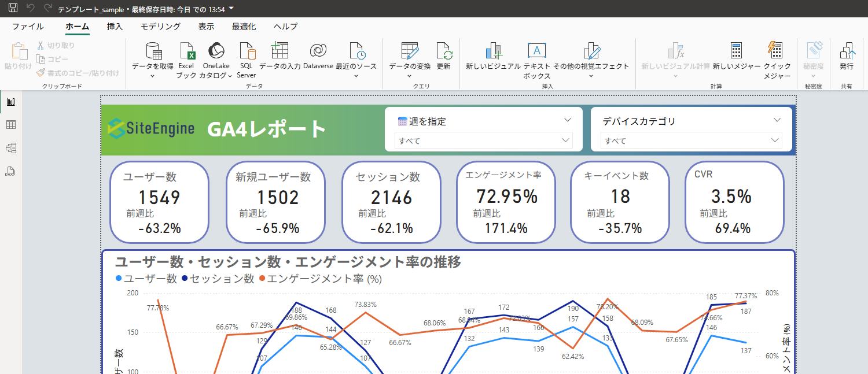This screenshot has height=374, width=868.
Task: Open the ヘルプ ribbon tab
Action: click(x=285, y=27)
